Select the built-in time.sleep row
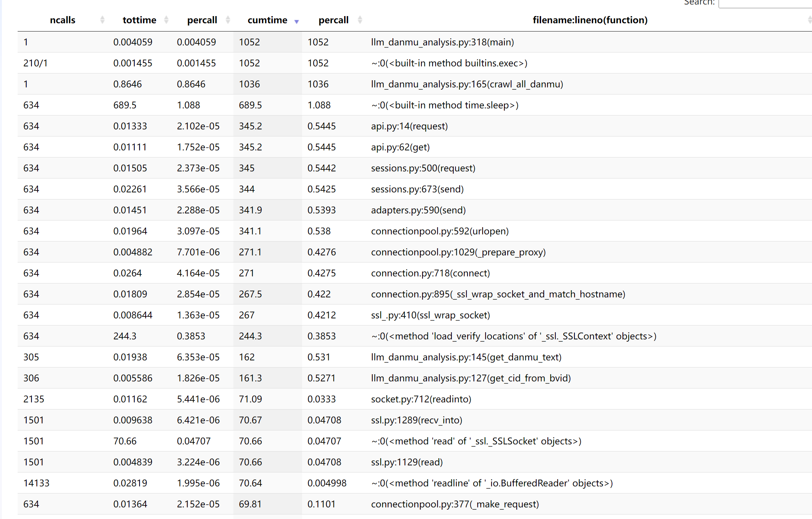812x519 pixels. (444, 105)
